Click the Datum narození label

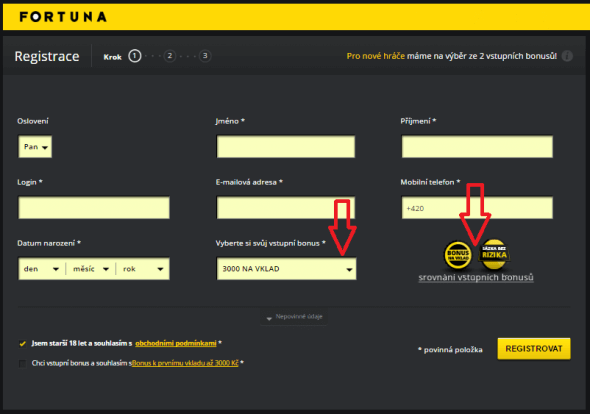click(x=49, y=243)
